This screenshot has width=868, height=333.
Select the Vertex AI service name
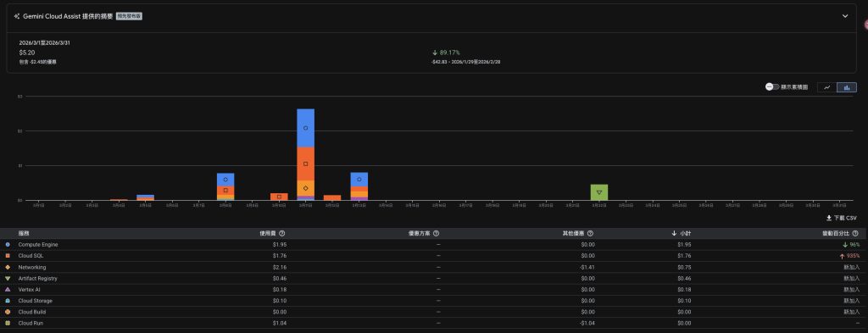pyautogui.click(x=29, y=289)
